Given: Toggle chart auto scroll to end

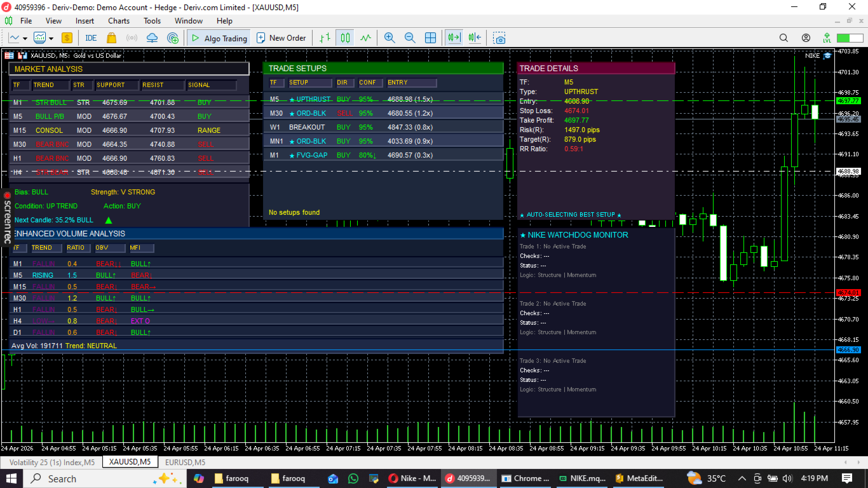Looking at the screenshot, I should coord(454,38).
